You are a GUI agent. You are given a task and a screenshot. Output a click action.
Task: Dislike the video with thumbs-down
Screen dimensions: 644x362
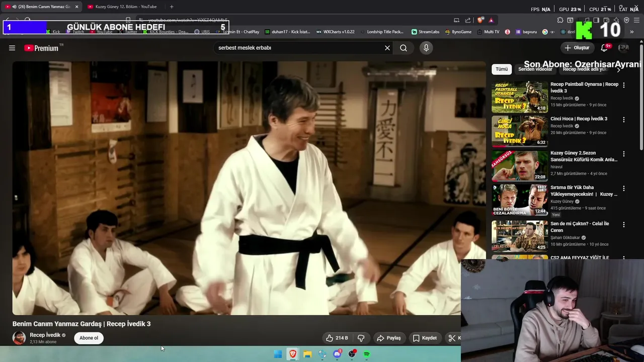(361, 338)
